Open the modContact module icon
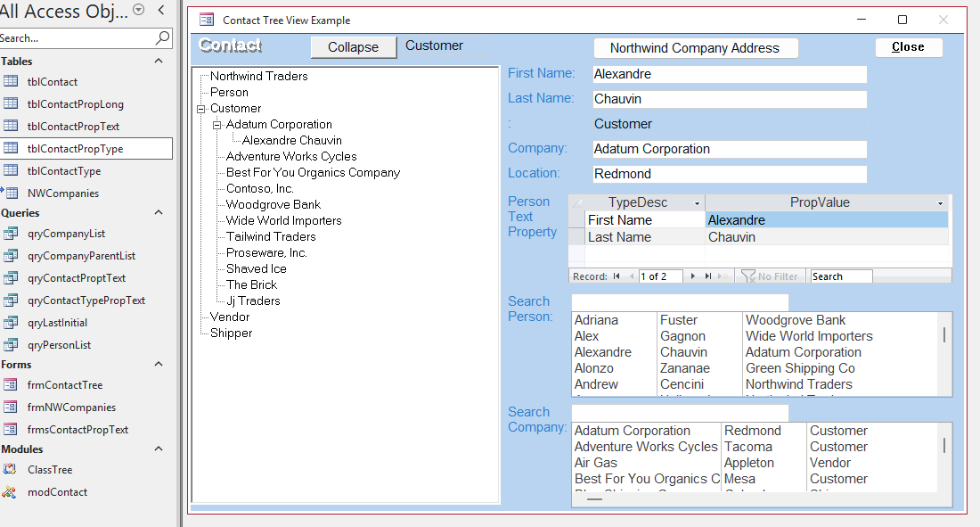Viewport: 980px width, 527px height. (10, 492)
